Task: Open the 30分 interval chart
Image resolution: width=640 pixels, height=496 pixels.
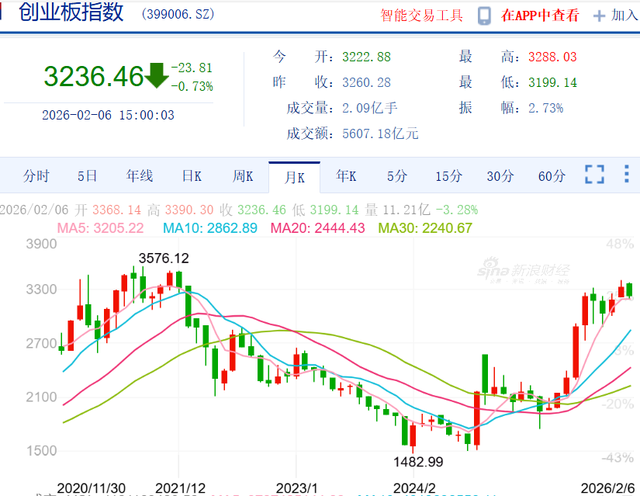Action: coord(500,176)
